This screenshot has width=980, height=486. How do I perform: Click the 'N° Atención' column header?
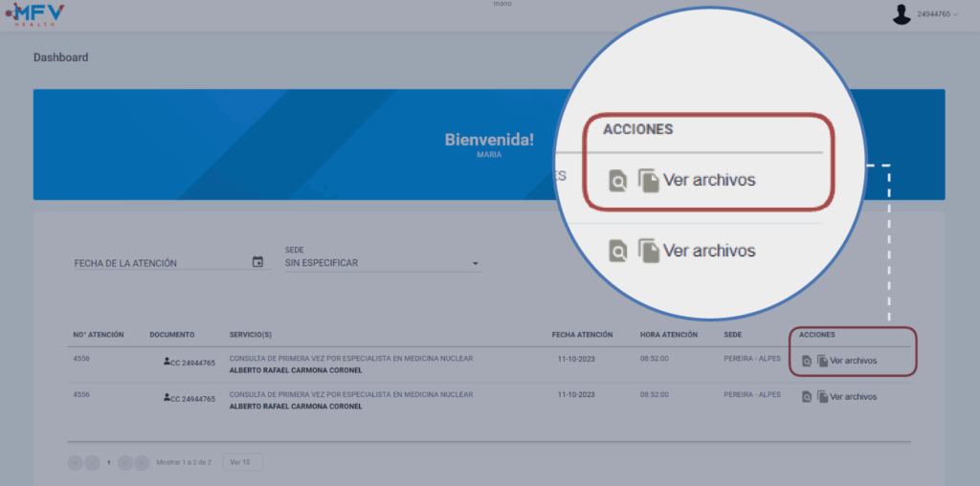[99, 335]
